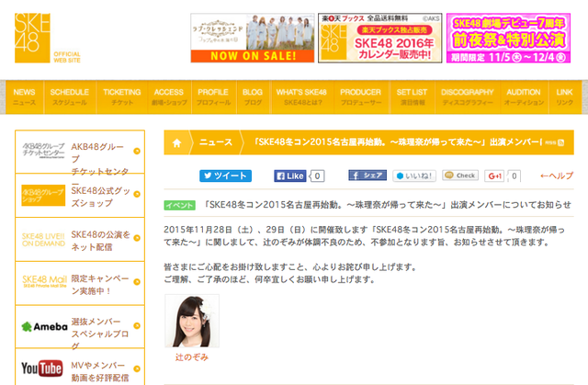Click the 辻のぞみ name link
588x385 pixels.
pos(192,357)
